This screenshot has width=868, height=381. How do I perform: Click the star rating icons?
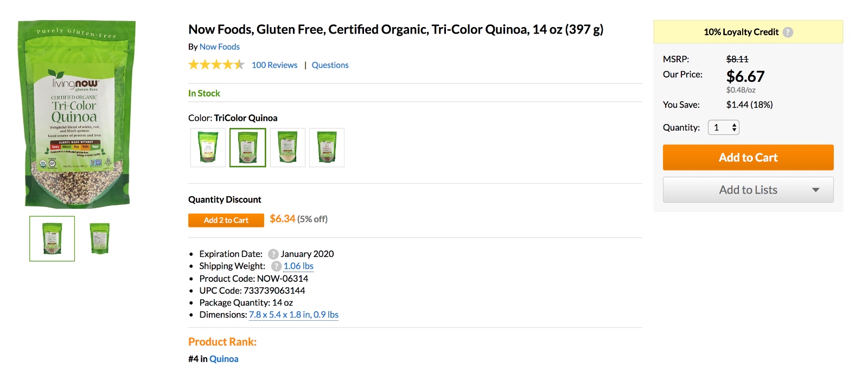(216, 65)
